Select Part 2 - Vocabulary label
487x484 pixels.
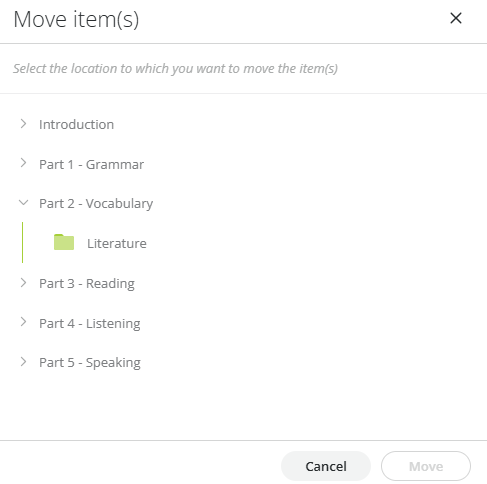tap(96, 204)
